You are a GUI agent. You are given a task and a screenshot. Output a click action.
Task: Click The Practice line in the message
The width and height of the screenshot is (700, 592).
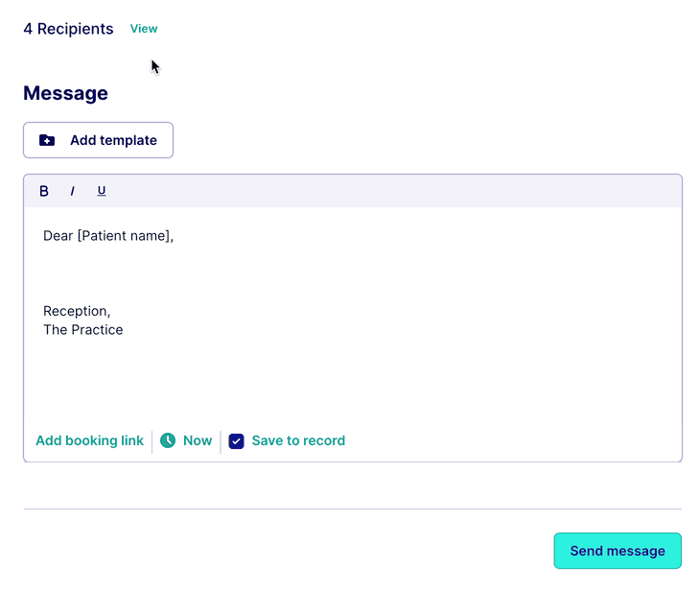83,329
